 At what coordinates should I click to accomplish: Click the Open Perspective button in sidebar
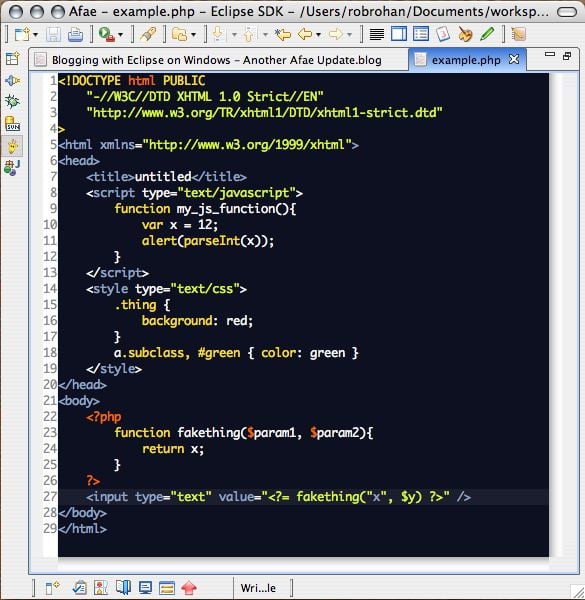point(13,59)
